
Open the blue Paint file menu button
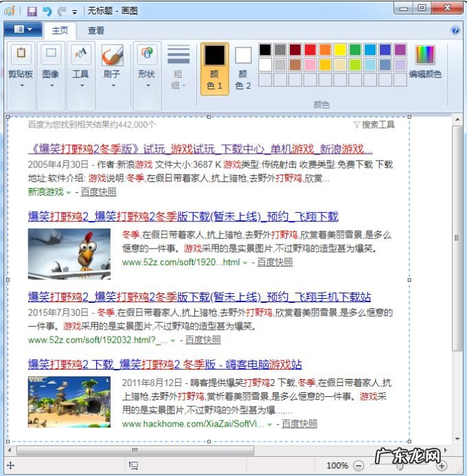pyautogui.click(x=23, y=30)
